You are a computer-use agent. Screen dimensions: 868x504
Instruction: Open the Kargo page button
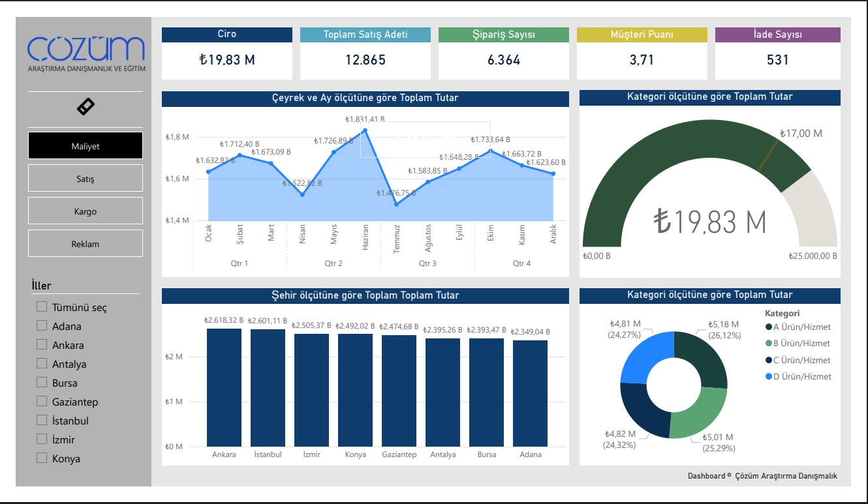[85, 211]
